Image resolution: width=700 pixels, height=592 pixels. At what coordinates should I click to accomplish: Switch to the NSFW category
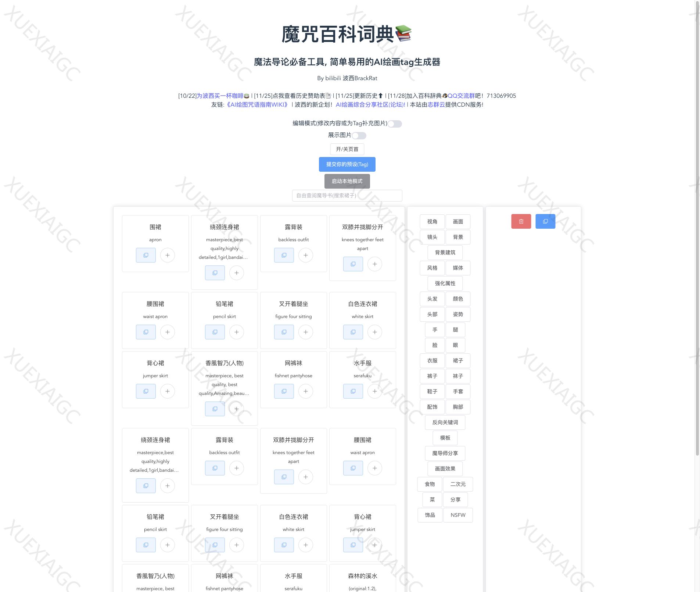pos(457,515)
